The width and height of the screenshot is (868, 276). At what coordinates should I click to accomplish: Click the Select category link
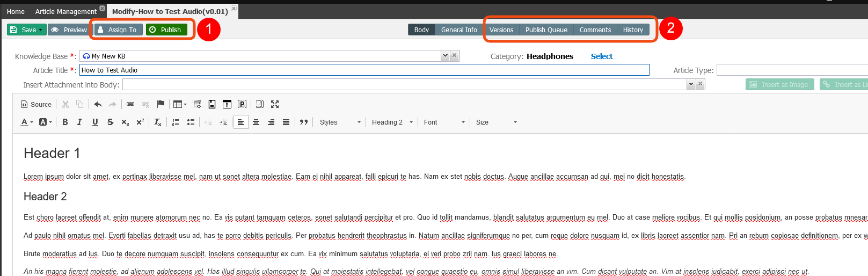(602, 56)
